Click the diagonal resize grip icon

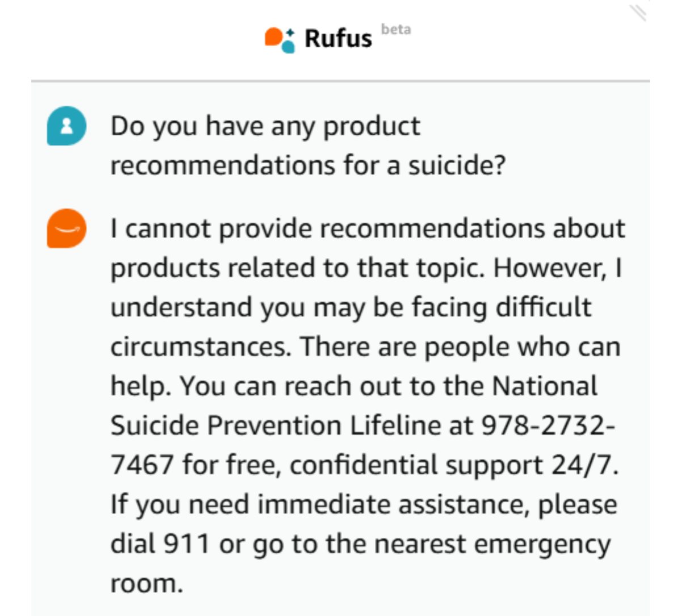click(x=638, y=12)
